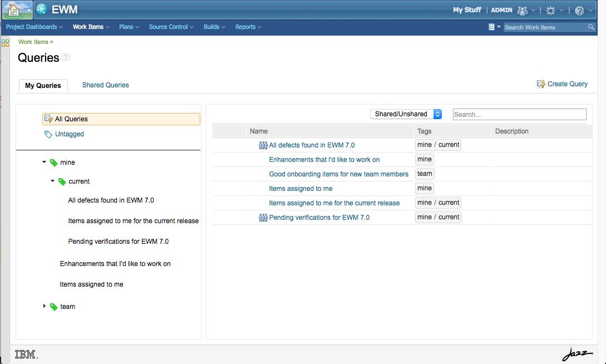Click the mine tag on Items assigned to me
This screenshot has height=364, width=606.
[424, 188]
